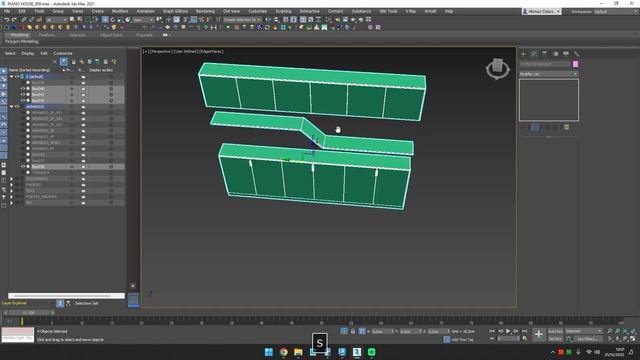Toggle absolute transform type-in mode icon
640x360 pixels.
point(362,331)
